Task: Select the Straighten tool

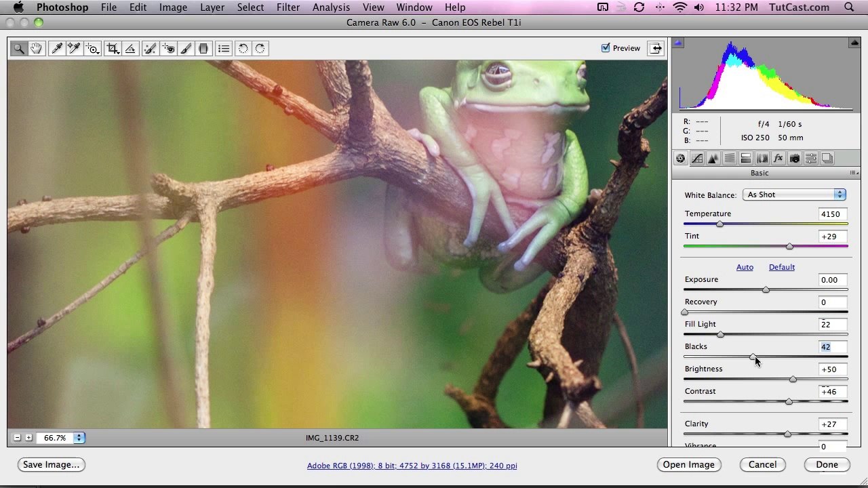Action: pyautogui.click(x=130, y=48)
